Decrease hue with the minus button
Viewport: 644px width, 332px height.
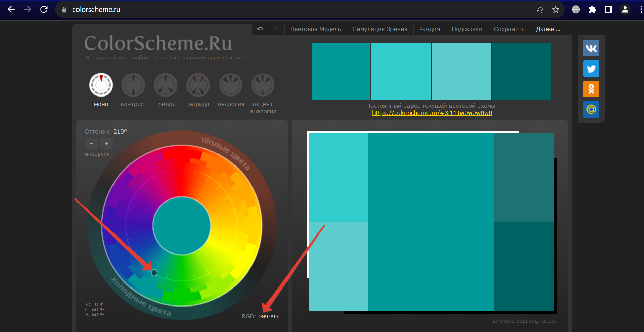[x=91, y=143]
